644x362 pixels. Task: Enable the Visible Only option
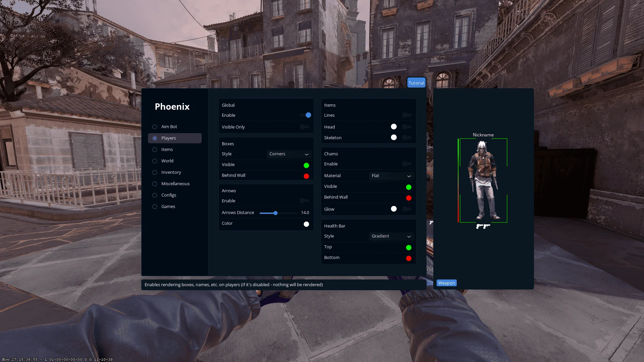pyautogui.click(x=304, y=127)
